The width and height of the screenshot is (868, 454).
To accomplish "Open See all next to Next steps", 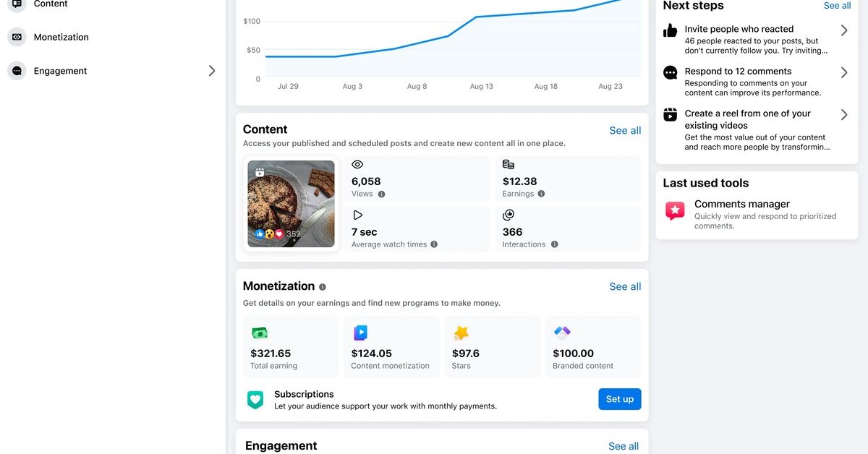I will click(x=837, y=6).
